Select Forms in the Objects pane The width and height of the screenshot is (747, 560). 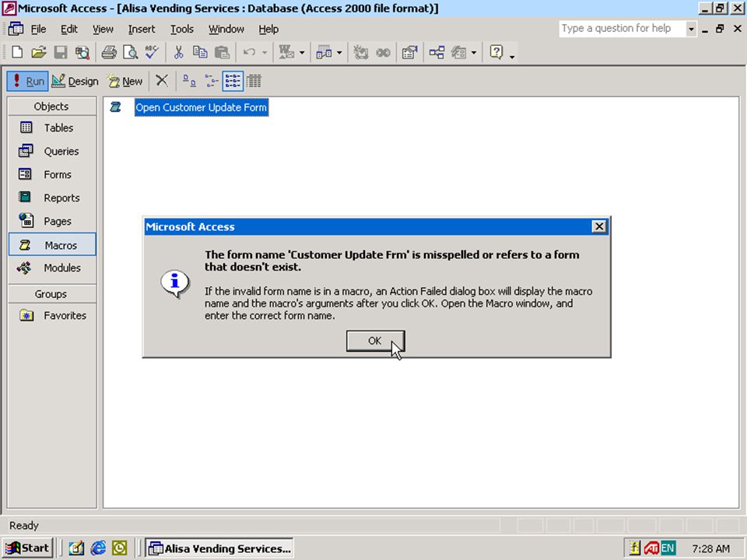(52, 174)
